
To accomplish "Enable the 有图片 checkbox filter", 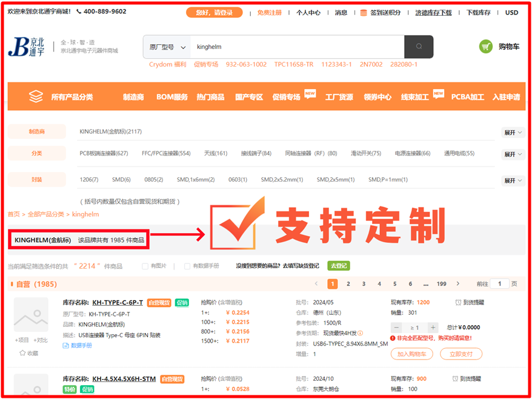I will pos(145,266).
